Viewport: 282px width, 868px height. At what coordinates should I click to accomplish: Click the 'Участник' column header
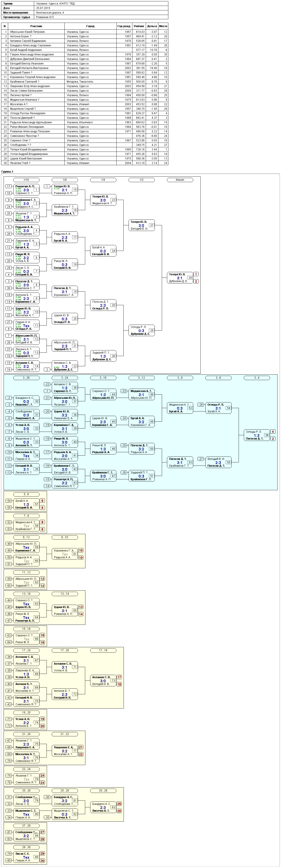(x=36, y=26)
